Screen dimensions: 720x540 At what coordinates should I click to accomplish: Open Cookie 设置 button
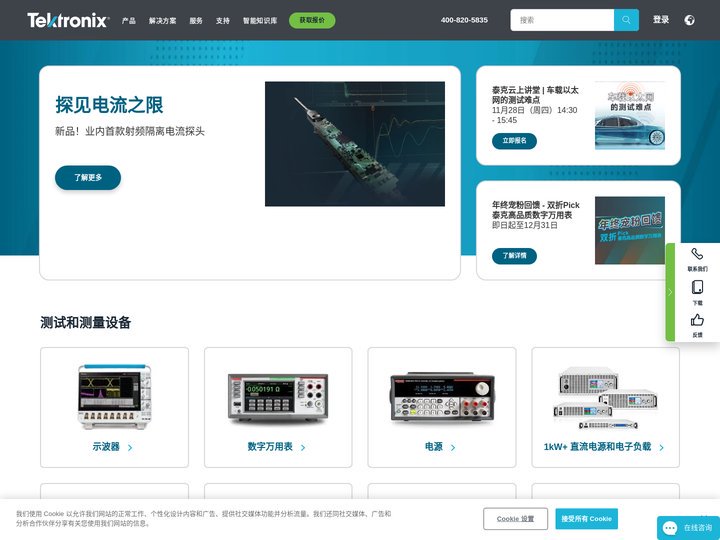point(515,519)
